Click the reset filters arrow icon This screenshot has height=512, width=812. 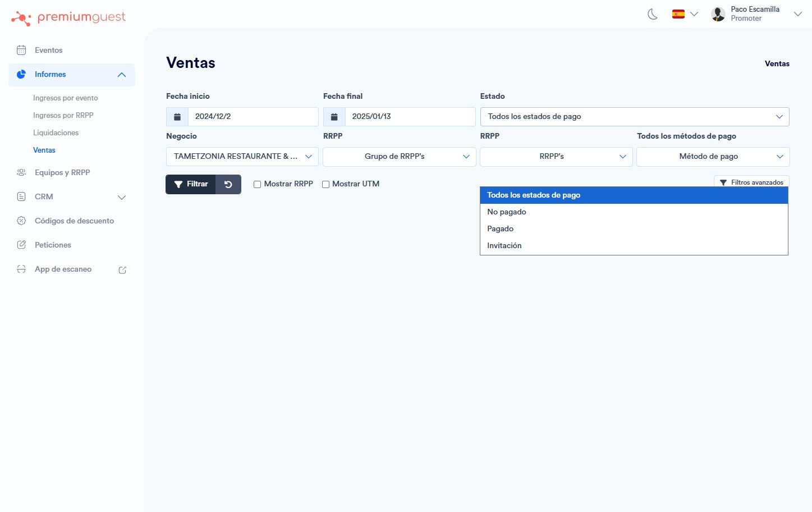click(228, 184)
